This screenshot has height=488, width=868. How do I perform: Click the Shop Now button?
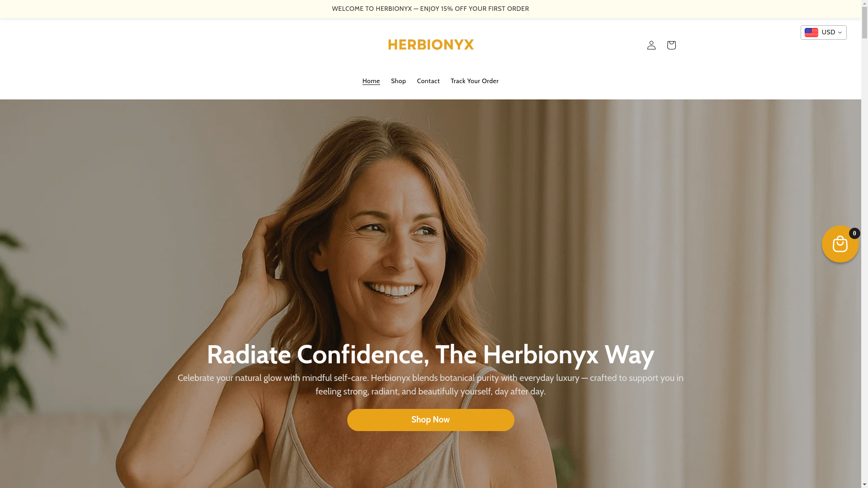tap(430, 420)
